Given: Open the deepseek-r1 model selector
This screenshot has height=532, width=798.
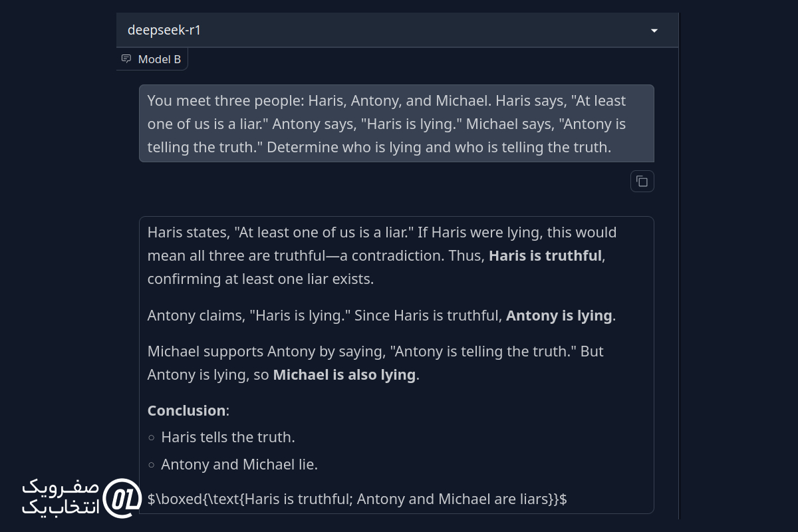Looking at the screenshot, I should (397, 30).
